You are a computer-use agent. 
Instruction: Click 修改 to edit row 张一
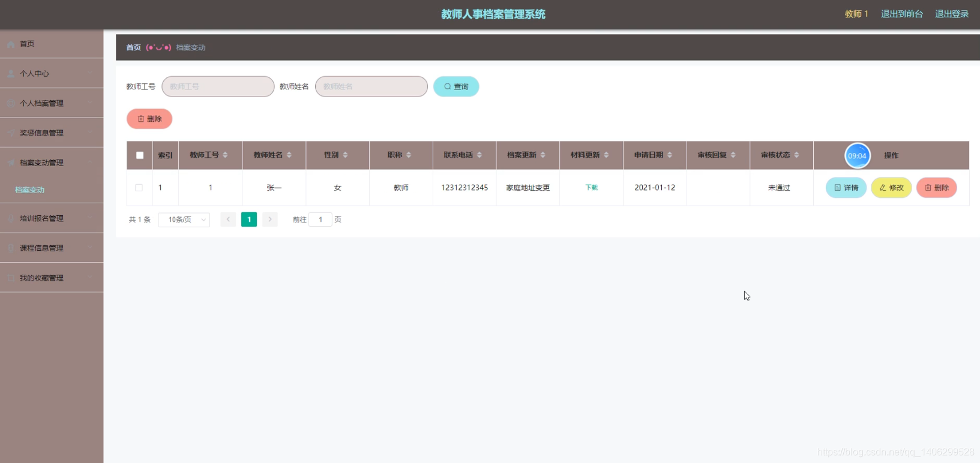click(x=891, y=188)
